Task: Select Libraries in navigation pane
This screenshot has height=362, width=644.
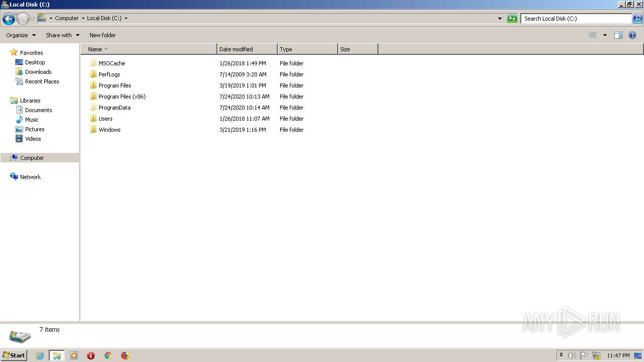Action: [30, 101]
